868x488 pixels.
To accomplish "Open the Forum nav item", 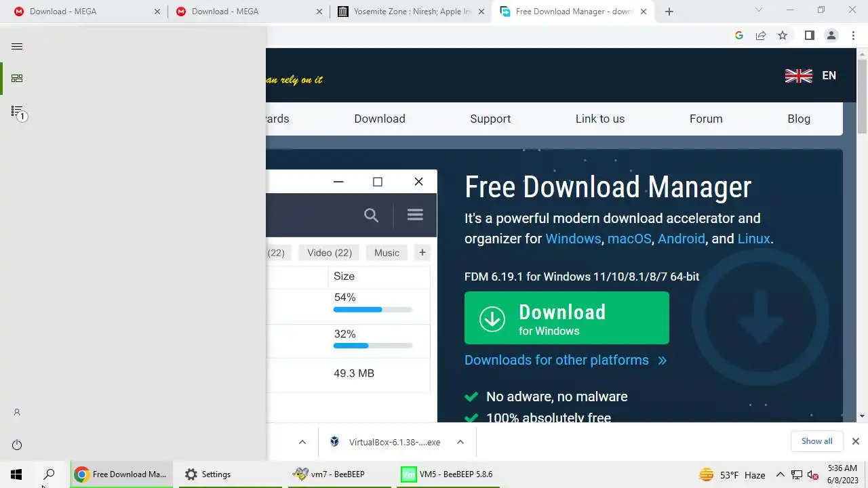I will click(x=706, y=119).
